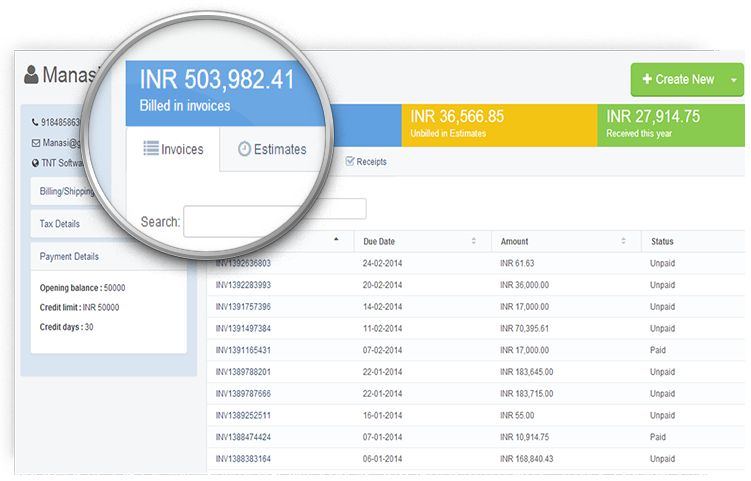The height and width of the screenshot is (481, 751).
Task: Click Credit limit INR 50000 line
Action: coord(80,307)
